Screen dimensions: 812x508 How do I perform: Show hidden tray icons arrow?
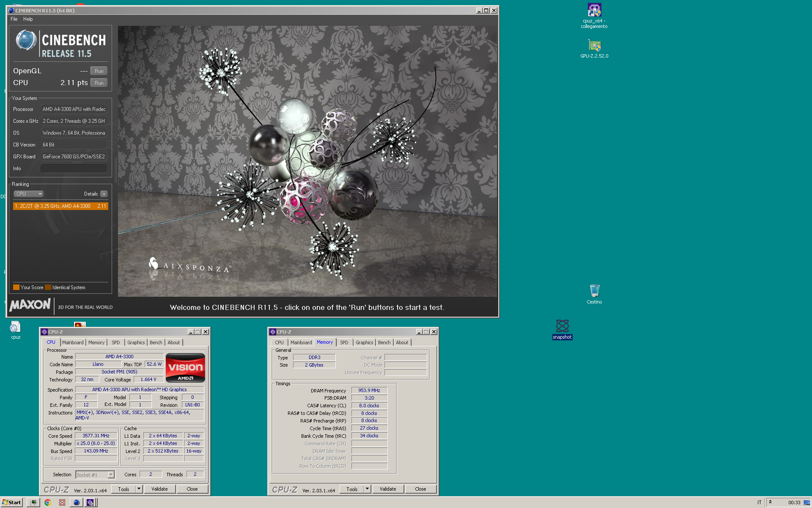click(x=770, y=502)
